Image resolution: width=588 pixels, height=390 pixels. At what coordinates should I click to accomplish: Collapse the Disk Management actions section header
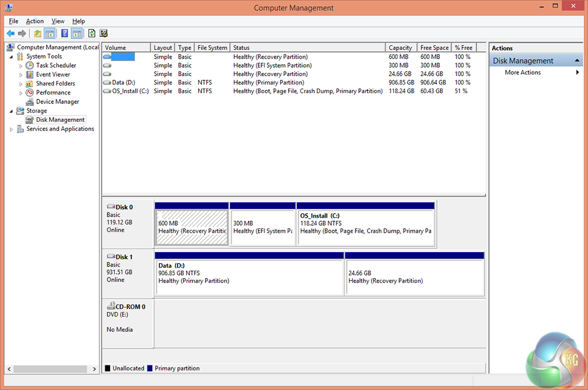(578, 60)
